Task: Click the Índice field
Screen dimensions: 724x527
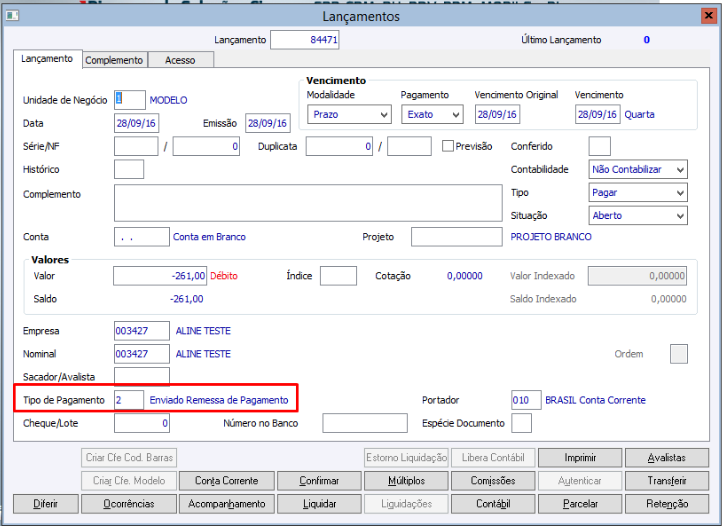Action: click(338, 276)
